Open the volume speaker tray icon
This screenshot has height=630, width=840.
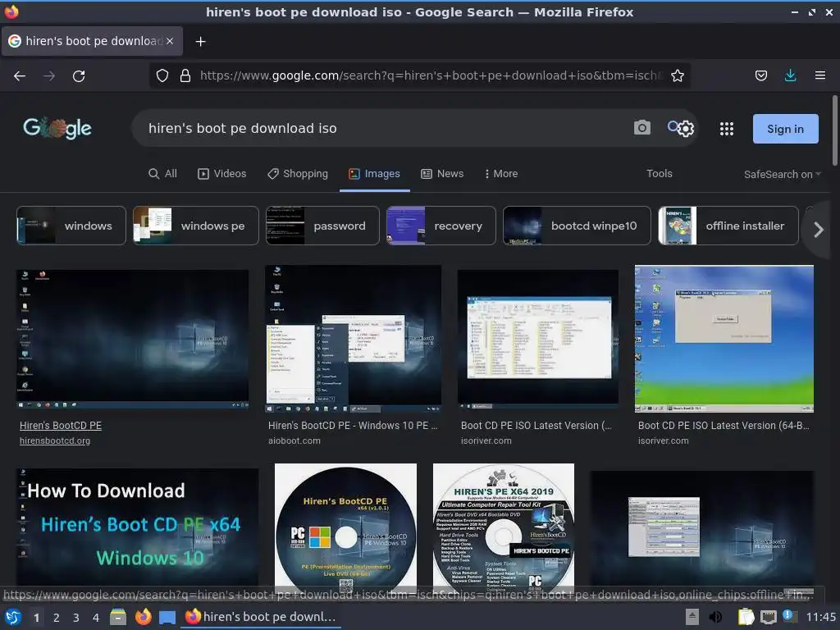point(715,617)
